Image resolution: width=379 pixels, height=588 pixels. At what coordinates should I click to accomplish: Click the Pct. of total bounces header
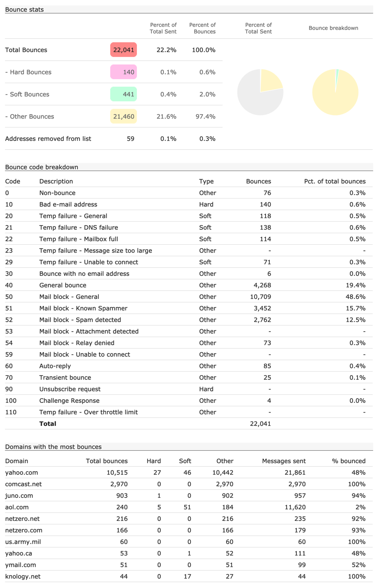click(335, 181)
